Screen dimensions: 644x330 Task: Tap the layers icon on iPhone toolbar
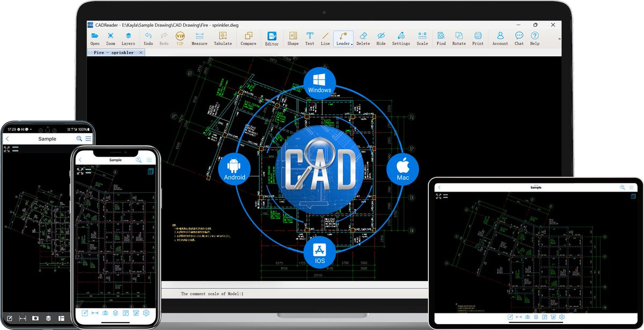click(115, 313)
